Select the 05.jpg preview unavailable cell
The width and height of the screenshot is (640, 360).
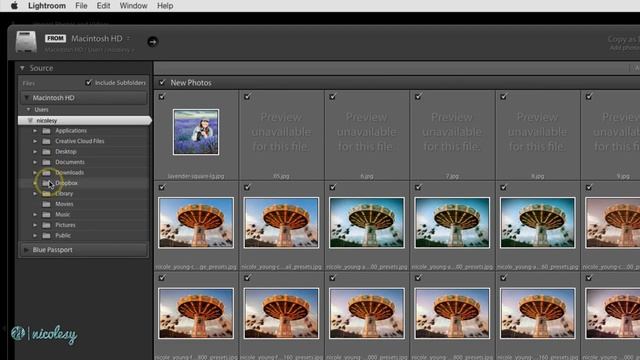click(x=281, y=135)
